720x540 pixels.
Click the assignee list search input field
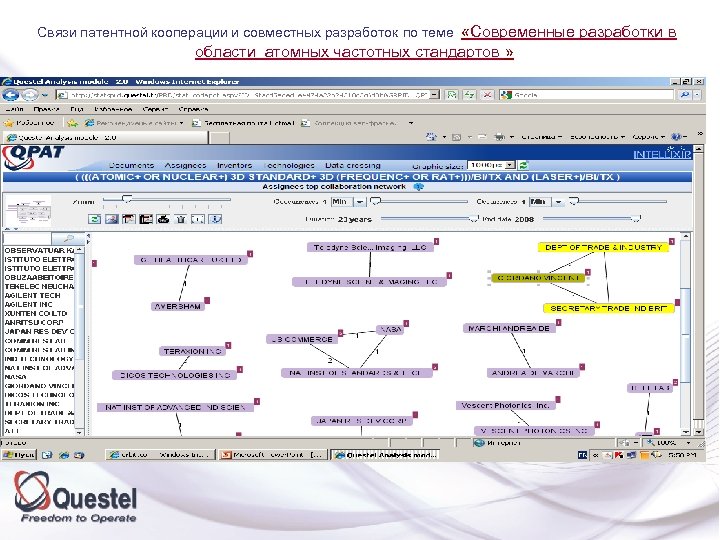(27, 238)
